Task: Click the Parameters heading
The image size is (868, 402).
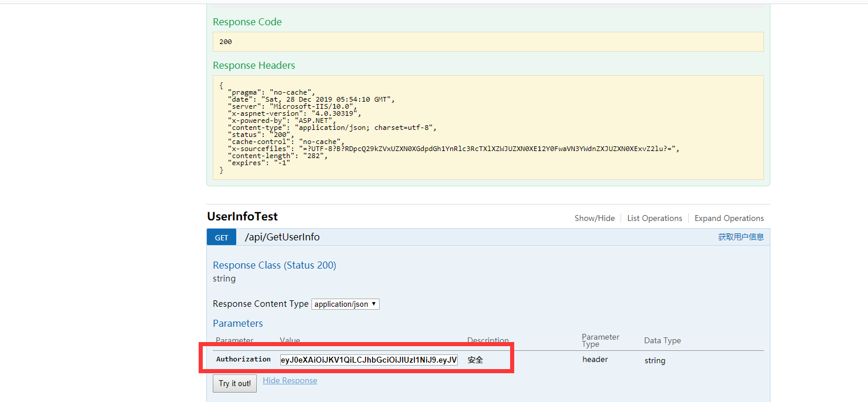Action: pos(238,323)
